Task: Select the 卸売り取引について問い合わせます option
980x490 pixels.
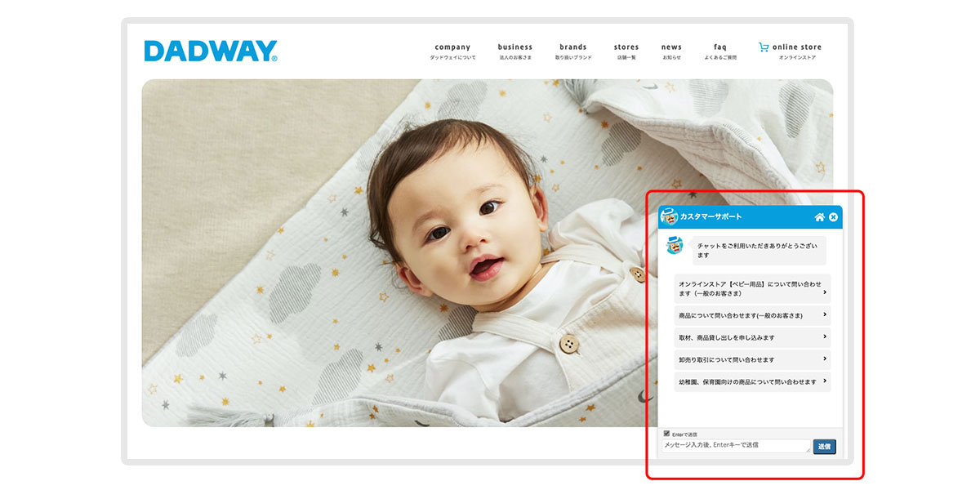Action: coord(752,359)
